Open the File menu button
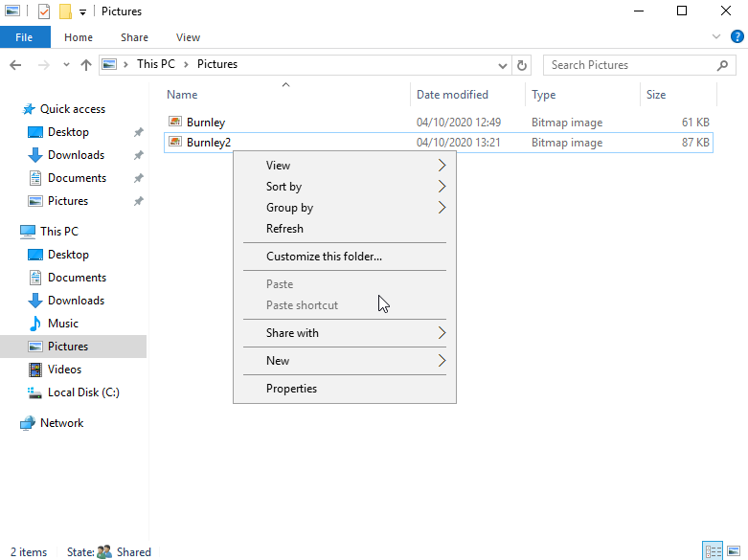This screenshot has width=748, height=560. pos(25,37)
